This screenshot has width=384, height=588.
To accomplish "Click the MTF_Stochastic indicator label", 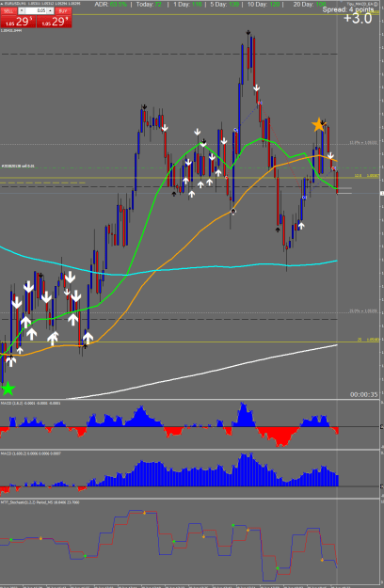I will pyautogui.click(x=40, y=502).
